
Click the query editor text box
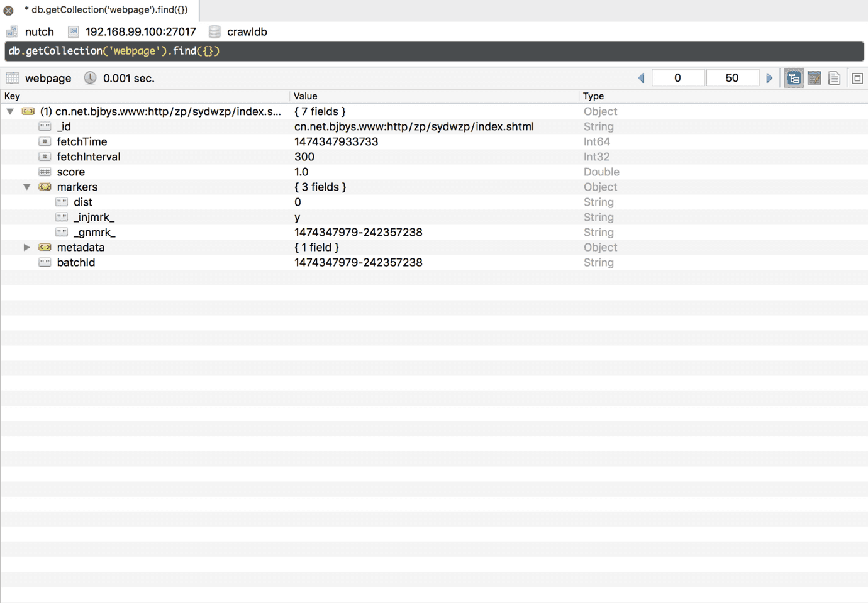tap(434, 52)
